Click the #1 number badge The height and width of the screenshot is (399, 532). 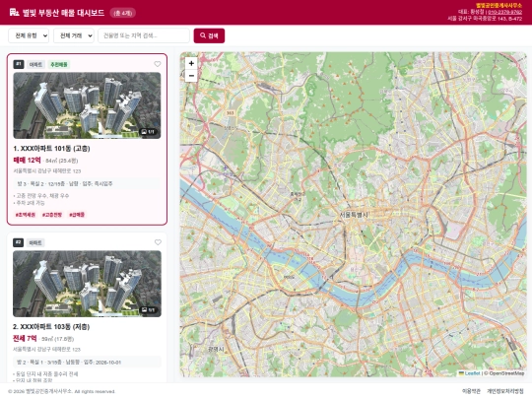[x=19, y=64]
